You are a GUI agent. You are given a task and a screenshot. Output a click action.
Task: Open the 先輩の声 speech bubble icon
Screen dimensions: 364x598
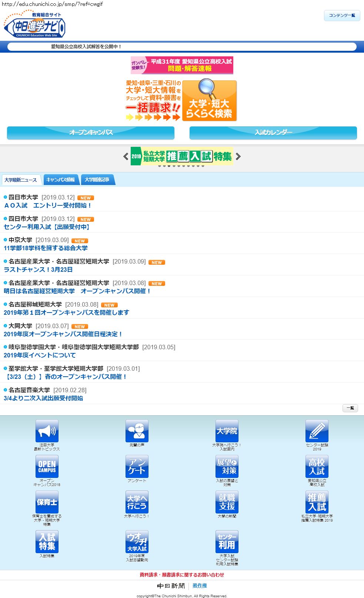[137, 431]
